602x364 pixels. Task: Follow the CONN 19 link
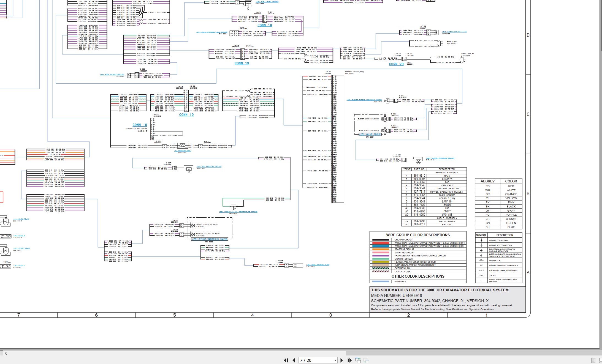point(242,63)
